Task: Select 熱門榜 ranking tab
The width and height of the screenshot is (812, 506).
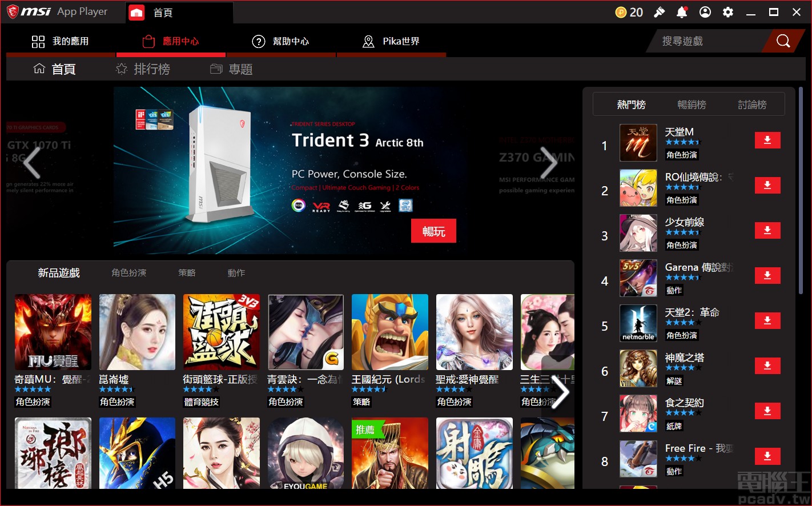Action: click(x=631, y=105)
